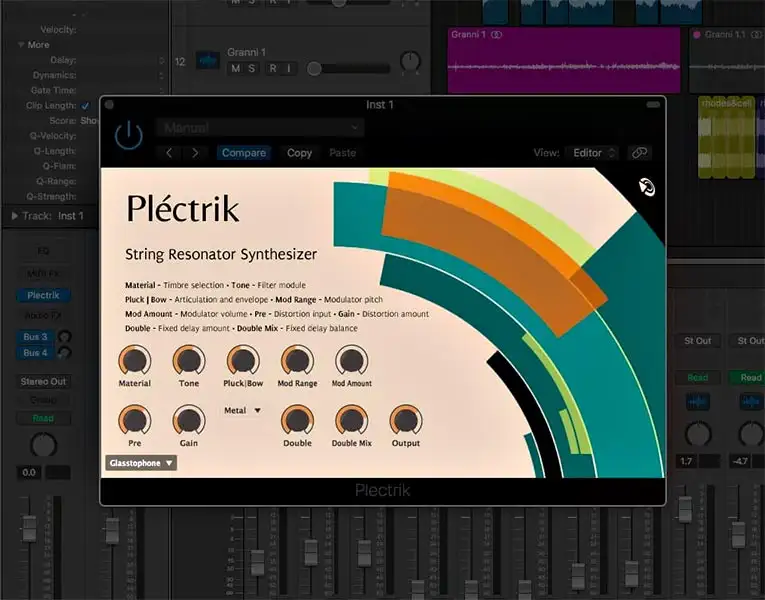Click the link chain icon
The height and width of the screenshot is (600, 765).
coord(639,153)
